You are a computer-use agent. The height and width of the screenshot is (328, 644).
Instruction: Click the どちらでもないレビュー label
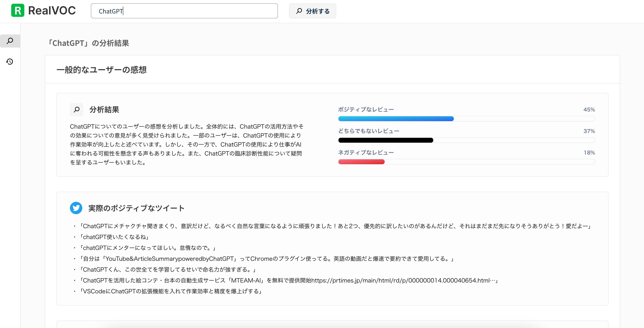pos(369,131)
